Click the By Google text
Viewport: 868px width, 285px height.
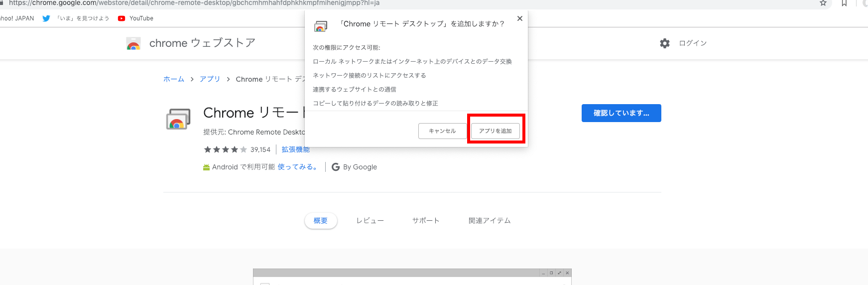360,167
